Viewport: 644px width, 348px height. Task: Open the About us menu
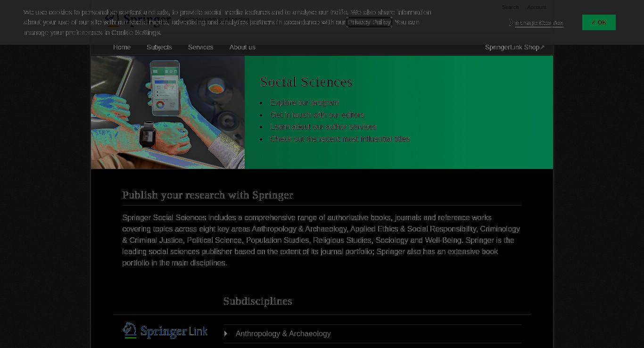click(242, 47)
